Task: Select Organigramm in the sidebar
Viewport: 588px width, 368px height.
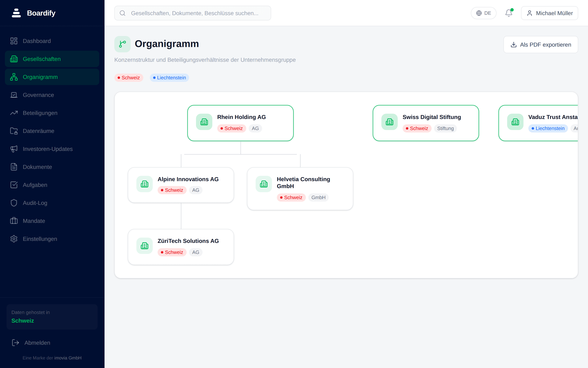Action: (x=52, y=77)
